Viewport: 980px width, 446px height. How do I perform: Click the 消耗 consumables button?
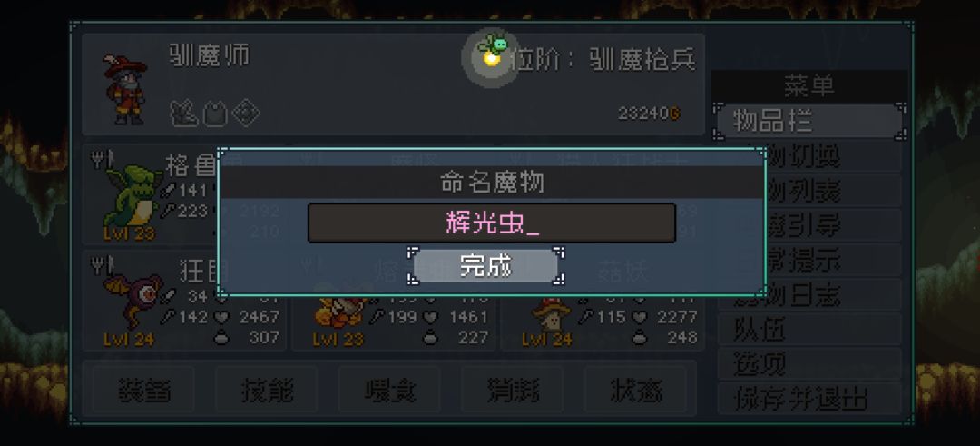coord(512,391)
